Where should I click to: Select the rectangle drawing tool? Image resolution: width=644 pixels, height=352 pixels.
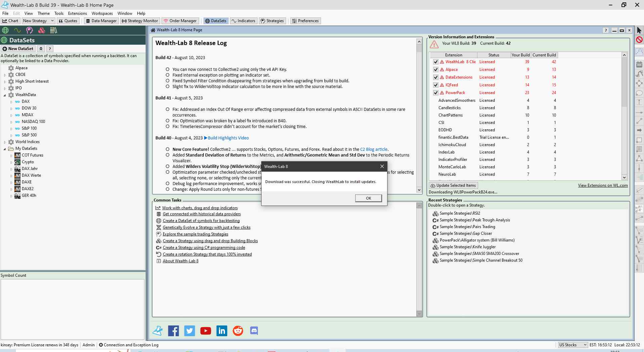point(639,140)
